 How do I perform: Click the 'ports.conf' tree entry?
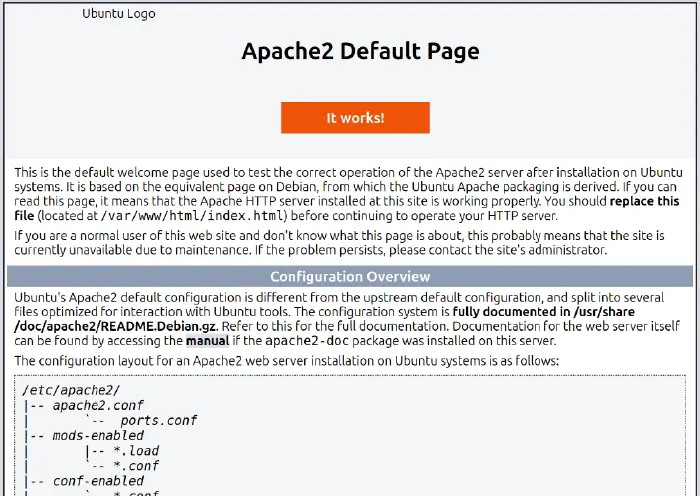coord(158,421)
